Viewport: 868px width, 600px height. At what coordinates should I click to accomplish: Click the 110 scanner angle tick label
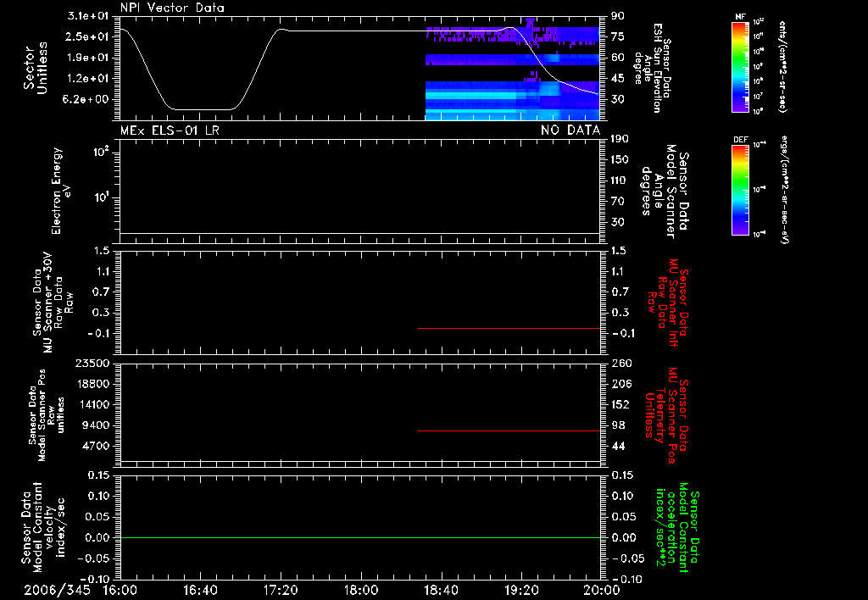tap(620, 181)
